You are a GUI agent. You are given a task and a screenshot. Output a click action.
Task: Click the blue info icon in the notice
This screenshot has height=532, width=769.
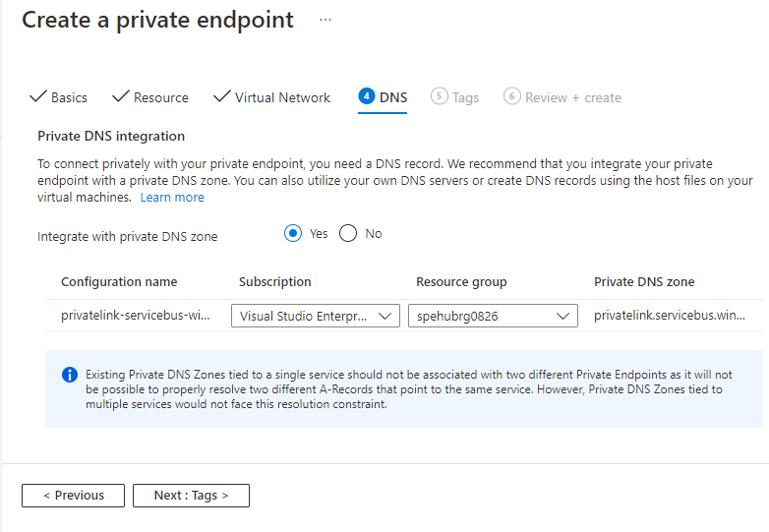point(69,375)
